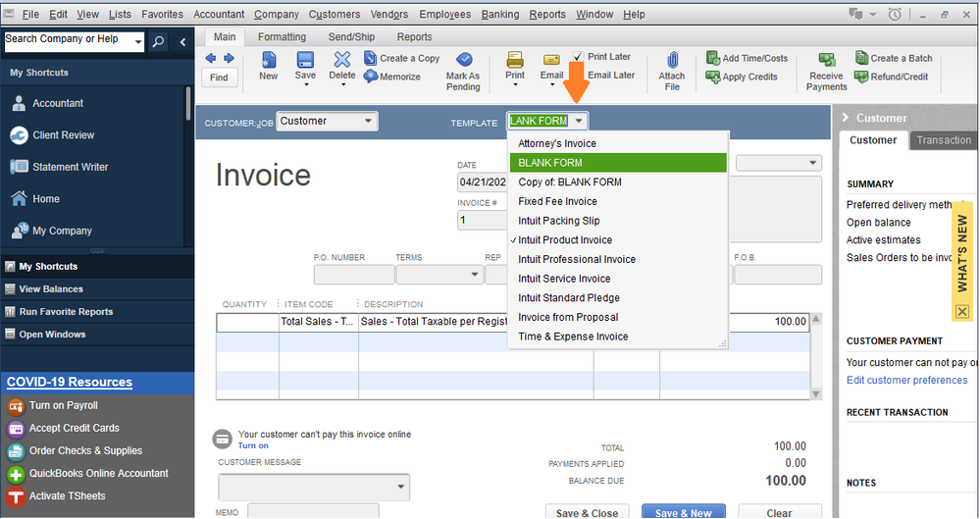980x519 pixels.
Task: Expand the Delete dropdown arrow
Action: [x=342, y=84]
